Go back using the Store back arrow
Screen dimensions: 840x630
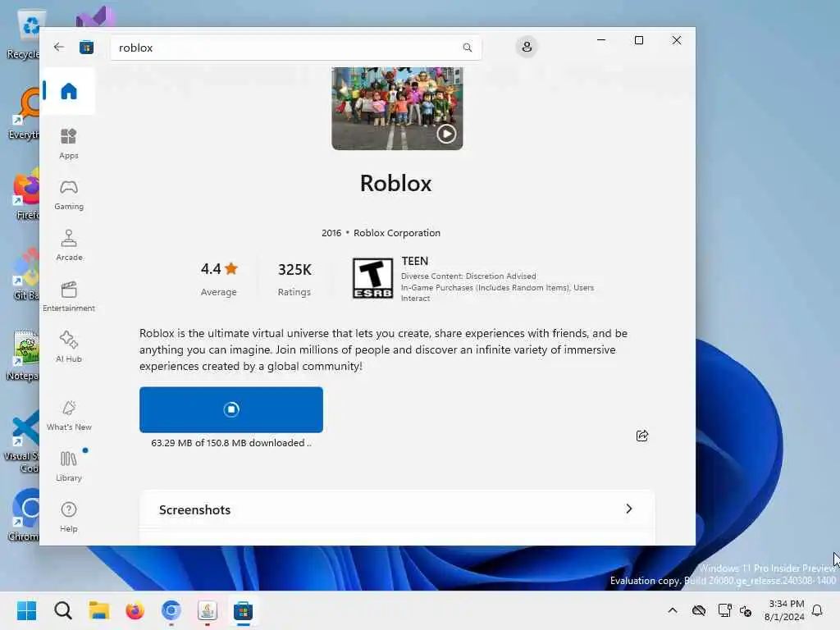[x=59, y=47]
